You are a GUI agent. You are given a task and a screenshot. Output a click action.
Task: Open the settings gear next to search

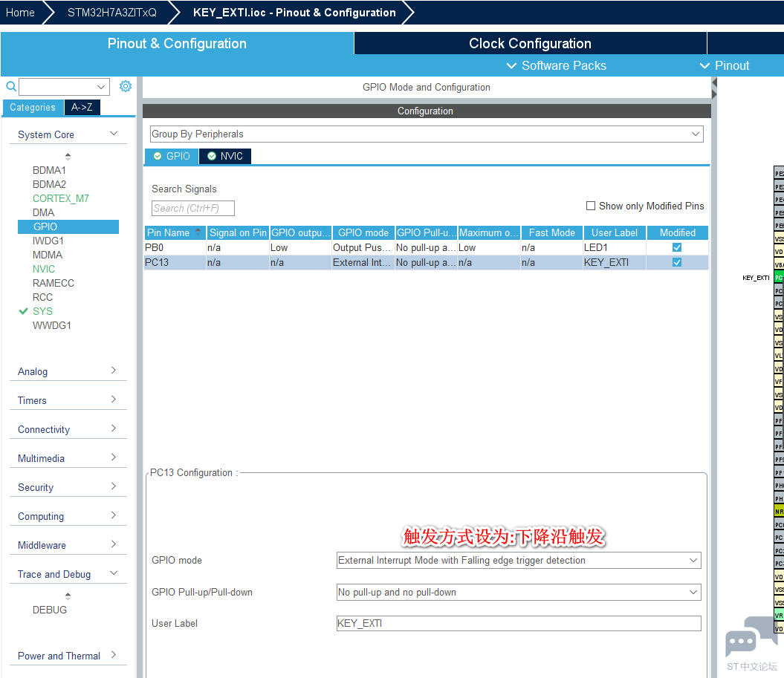[x=126, y=86]
